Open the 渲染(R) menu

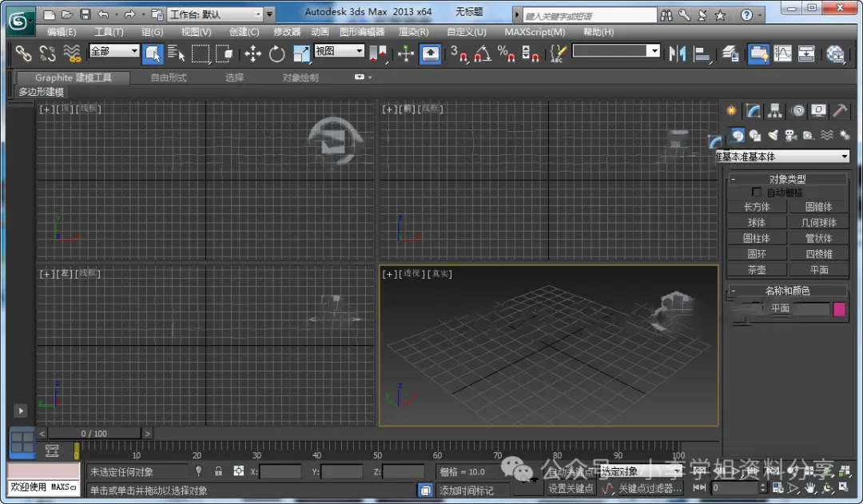[x=413, y=32]
